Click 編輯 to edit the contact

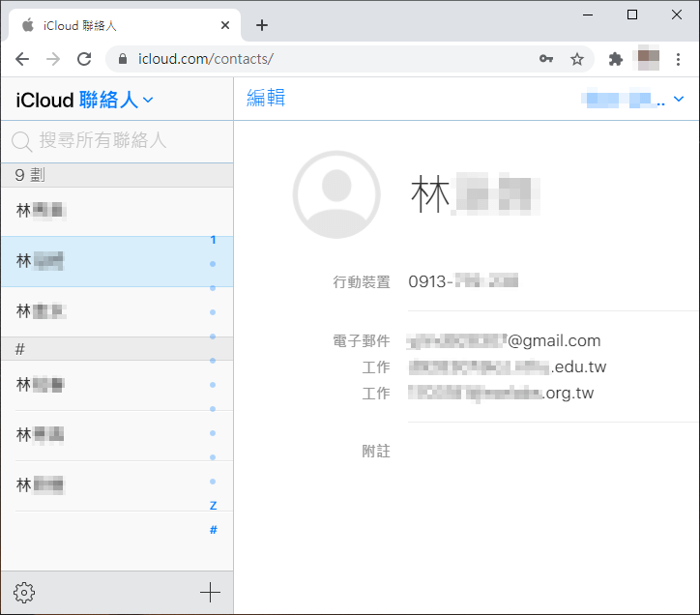point(266,98)
